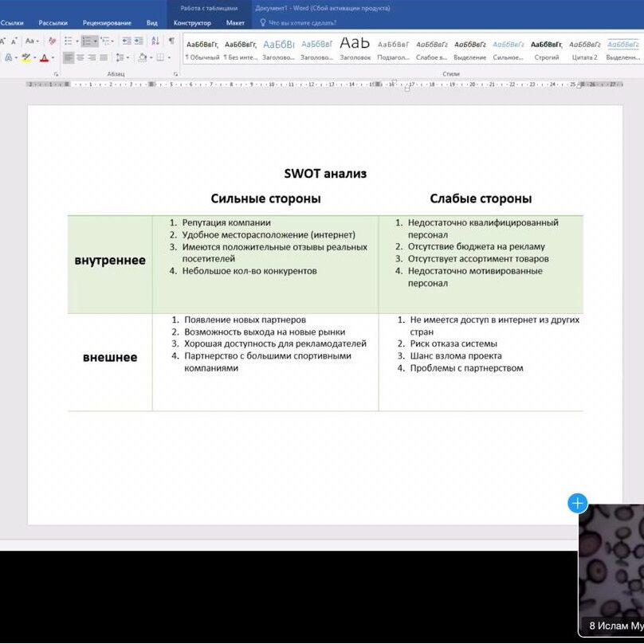The image size is (644, 644).
Task: Open the Конструктор ribbon tab
Action: click(192, 23)
